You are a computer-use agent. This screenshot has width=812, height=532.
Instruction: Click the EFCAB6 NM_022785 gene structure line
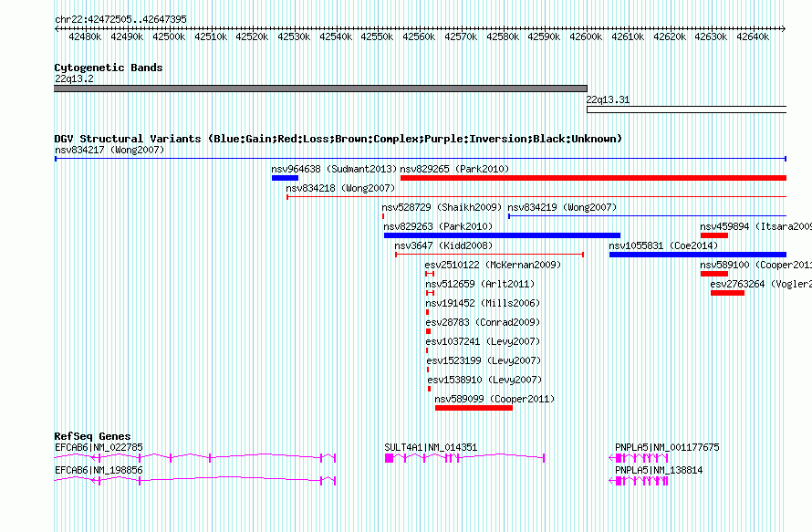pos(194,457)
